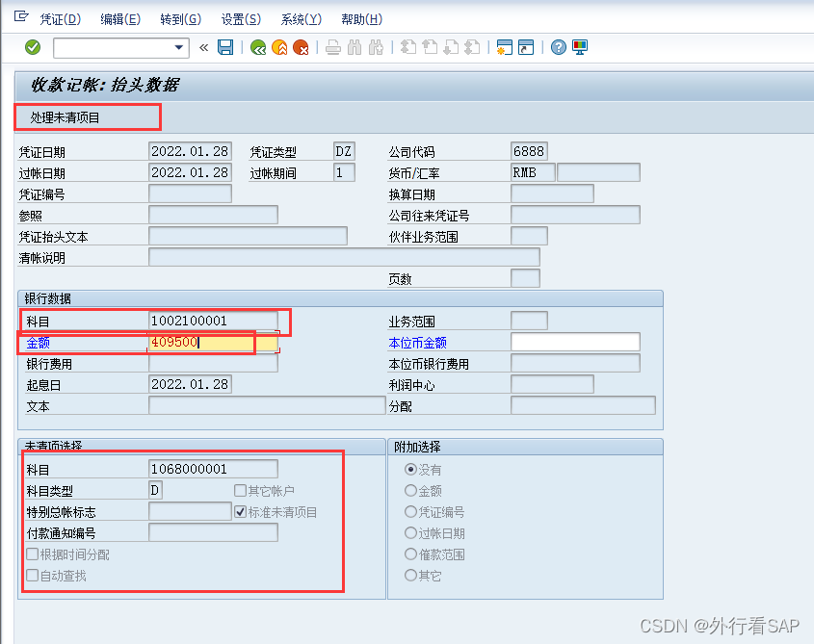Click the blue 本位币金额 label
814x644 pixels.
point(417,343)
